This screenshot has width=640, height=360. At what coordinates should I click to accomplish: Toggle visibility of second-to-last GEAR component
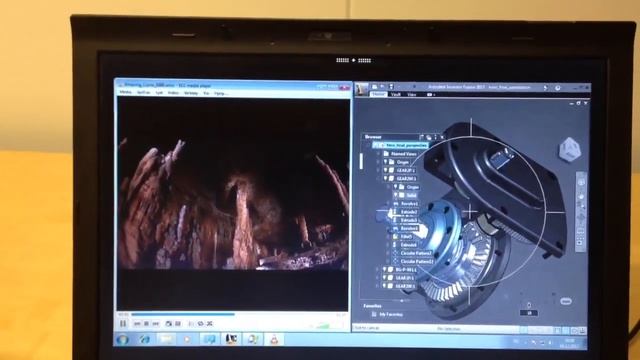point(384,278)
